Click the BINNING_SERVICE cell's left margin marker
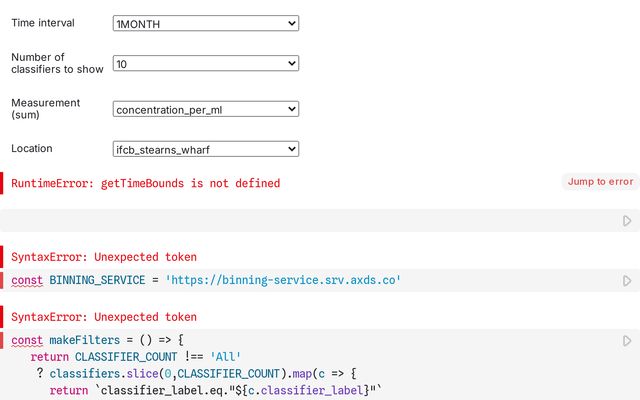 coord(2,280)
